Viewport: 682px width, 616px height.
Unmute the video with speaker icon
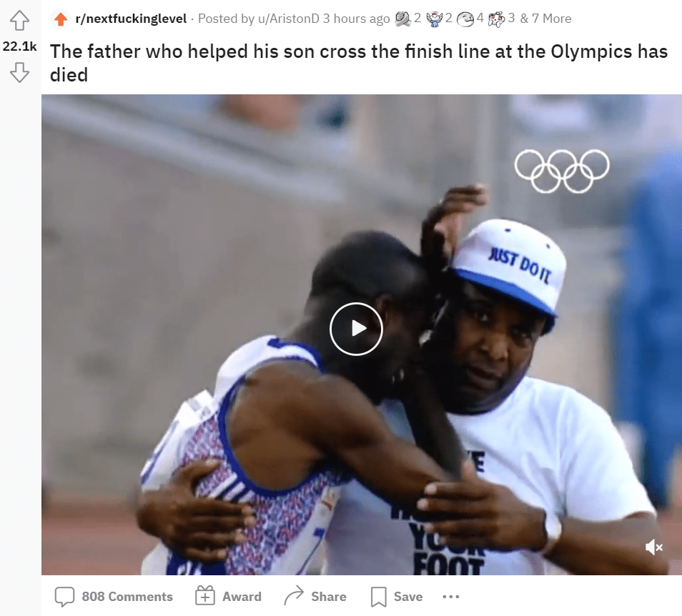tap(653, 547)
